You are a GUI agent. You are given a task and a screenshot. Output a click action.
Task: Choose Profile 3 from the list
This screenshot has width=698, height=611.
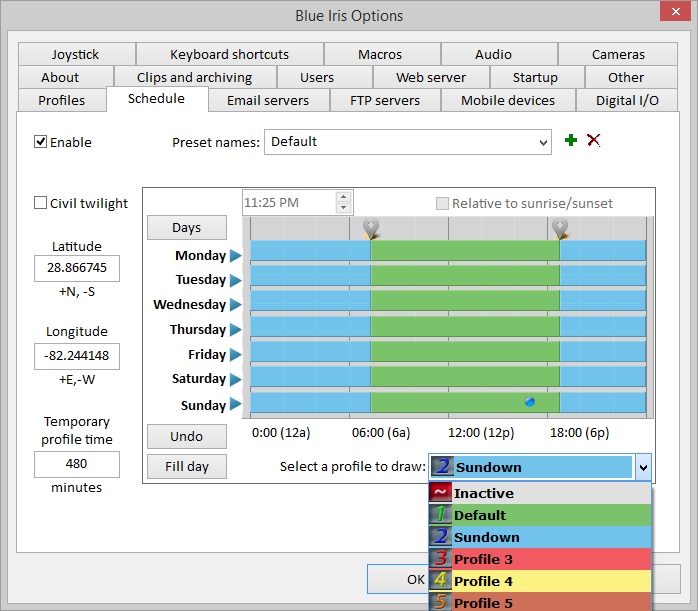point(540,559)
